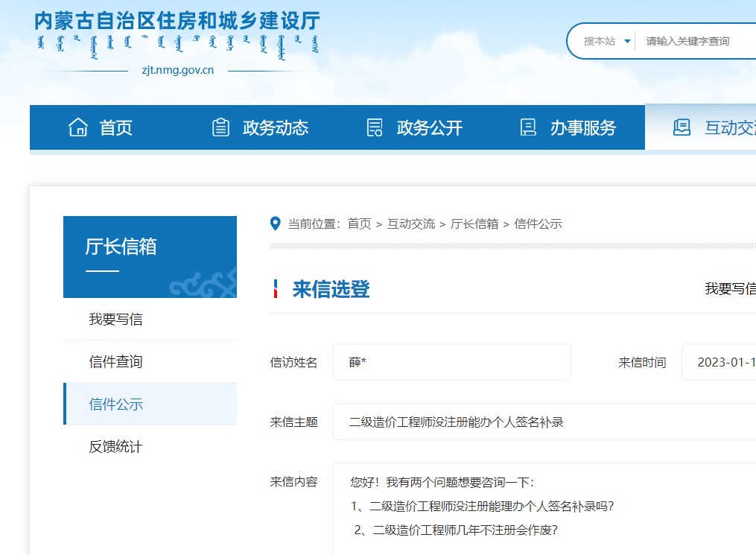Select 信件查询 in left sidebar
The width and height of the screenshot is (756, 555).
[115, 361]
